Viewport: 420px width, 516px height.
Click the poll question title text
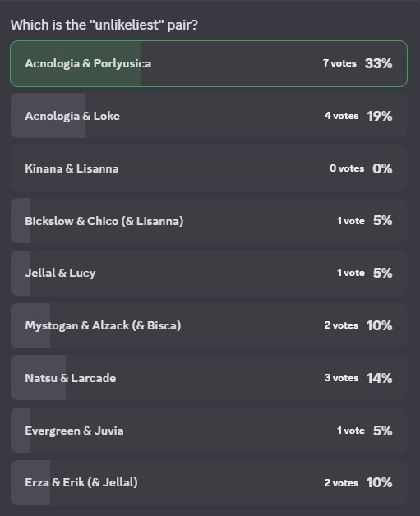(104, 25)
